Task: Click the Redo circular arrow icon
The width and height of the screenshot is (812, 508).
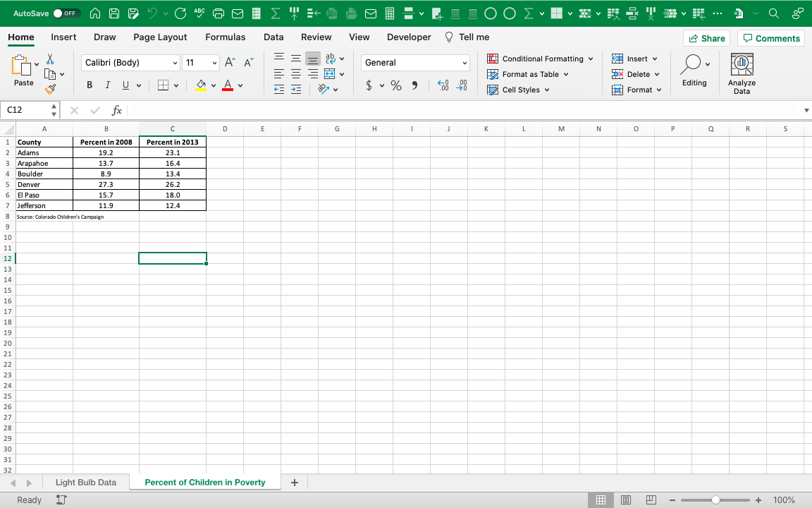Action: [x=180, y=13]
